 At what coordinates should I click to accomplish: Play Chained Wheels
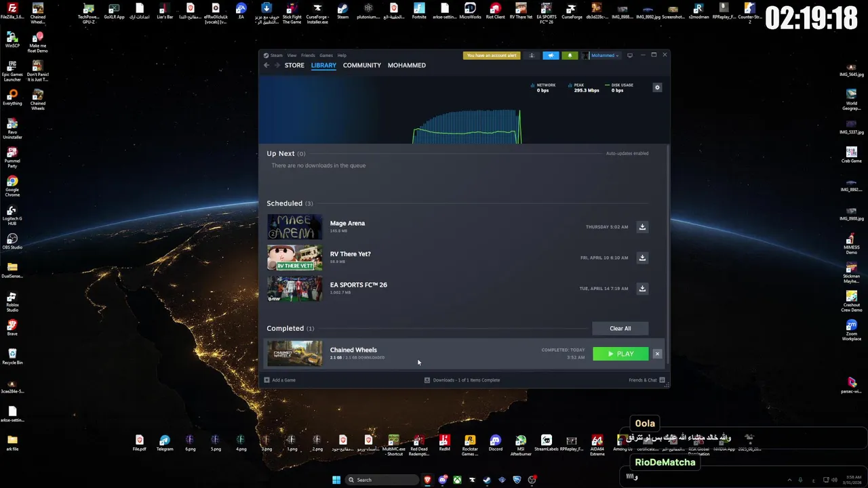pos(620,354)
